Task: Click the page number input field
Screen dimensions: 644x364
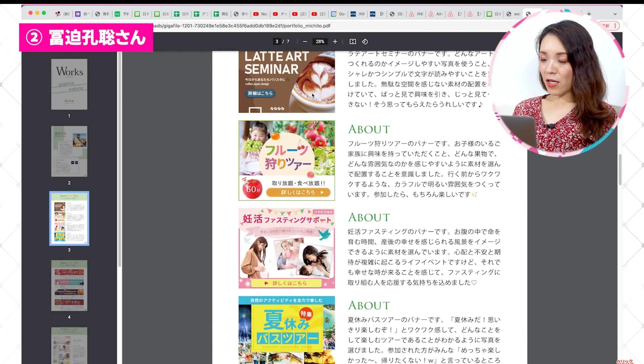Action: tap(277, 41)
